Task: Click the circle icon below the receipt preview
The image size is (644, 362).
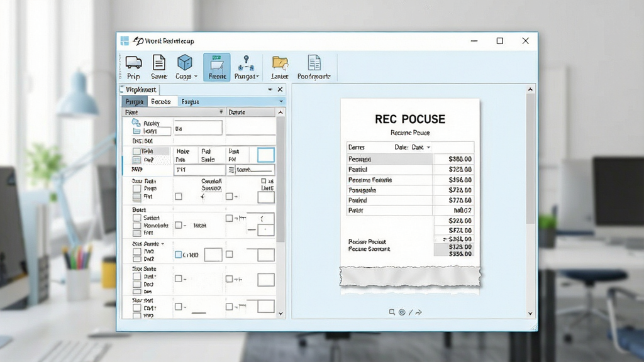Action: tap(402, 312)
